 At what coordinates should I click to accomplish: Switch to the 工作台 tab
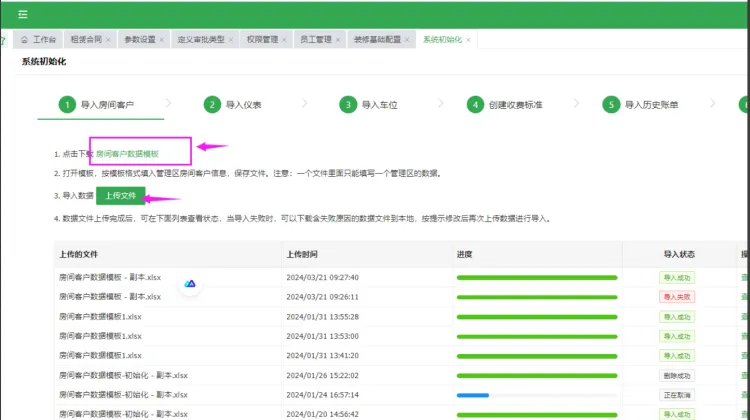38,40
